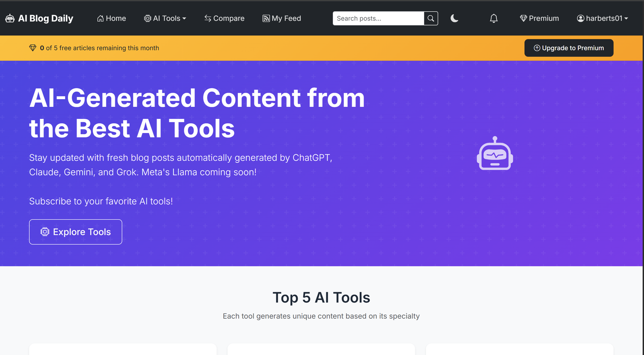The image size is (644, 355).
Task: Open the AI Tools dropdown menu
Action: click(x=165, y=19)
